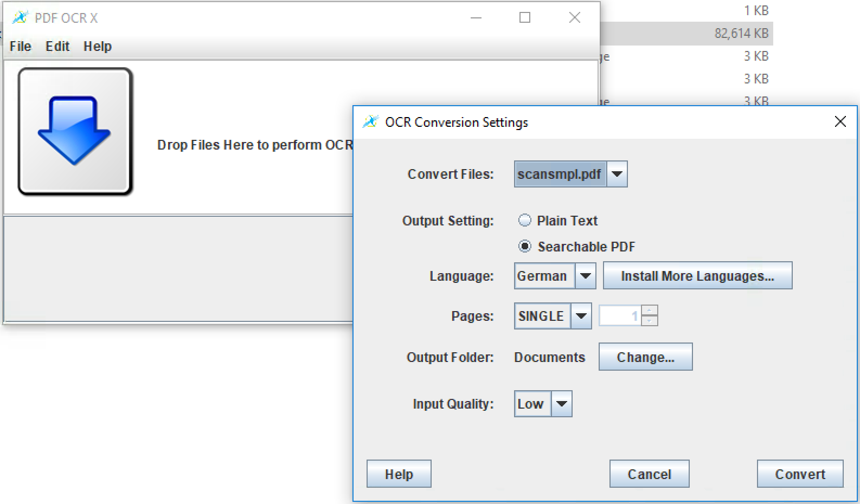
Task: Open the Edit menu
Action: point(57,46)
